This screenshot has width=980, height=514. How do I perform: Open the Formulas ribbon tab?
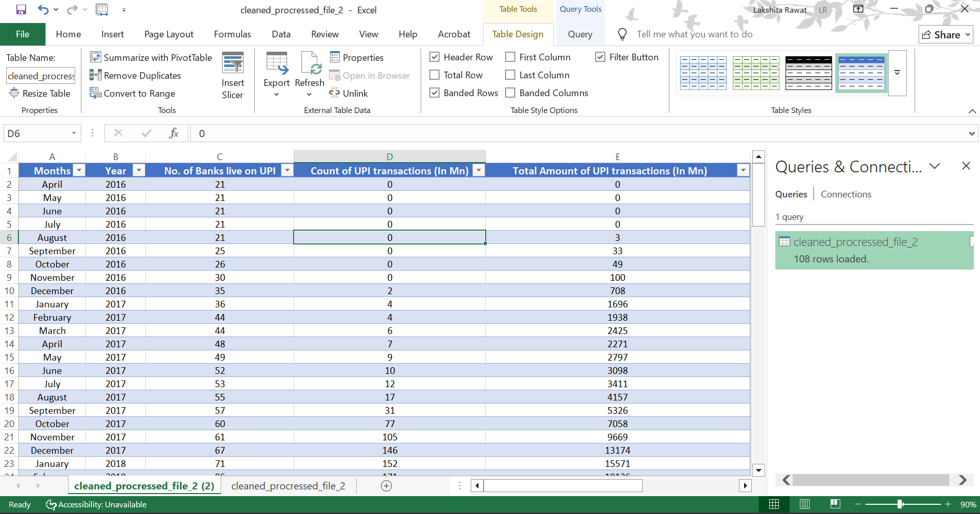tap(232, 34)
